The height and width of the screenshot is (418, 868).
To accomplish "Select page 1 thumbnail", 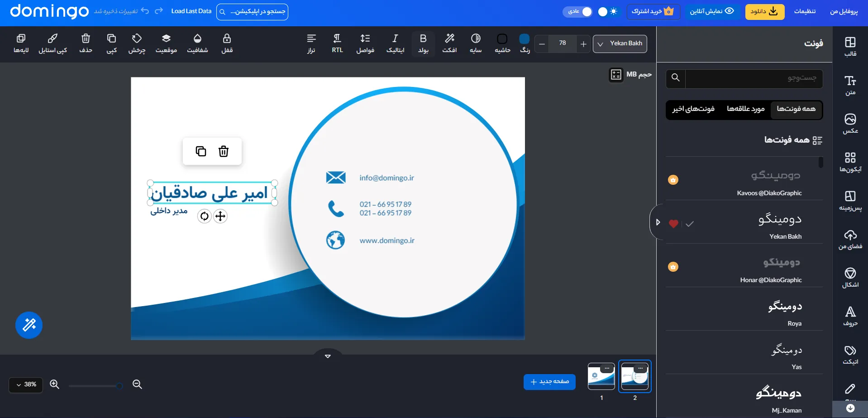I will tap(601, 376).
